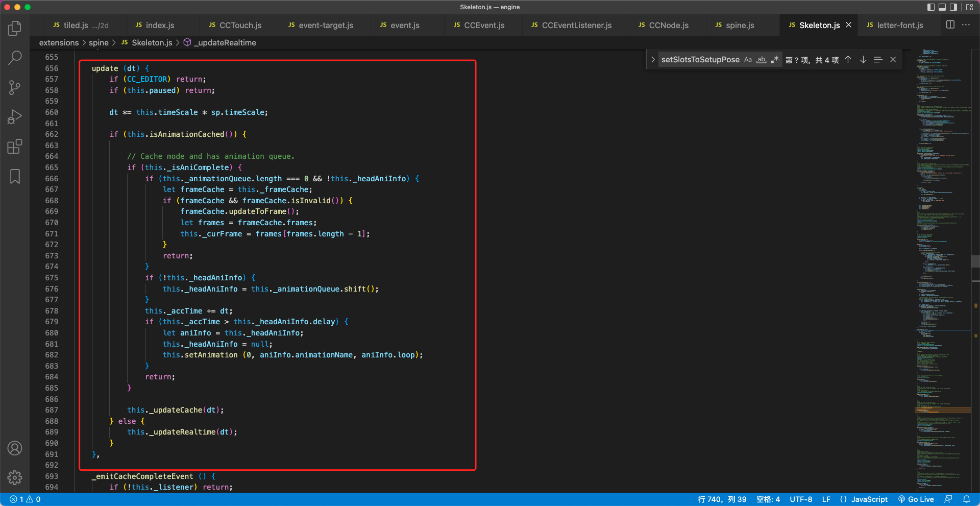Close the Skeleton.js tab
This screenshot has width=980, height=506.
point(849,25)
